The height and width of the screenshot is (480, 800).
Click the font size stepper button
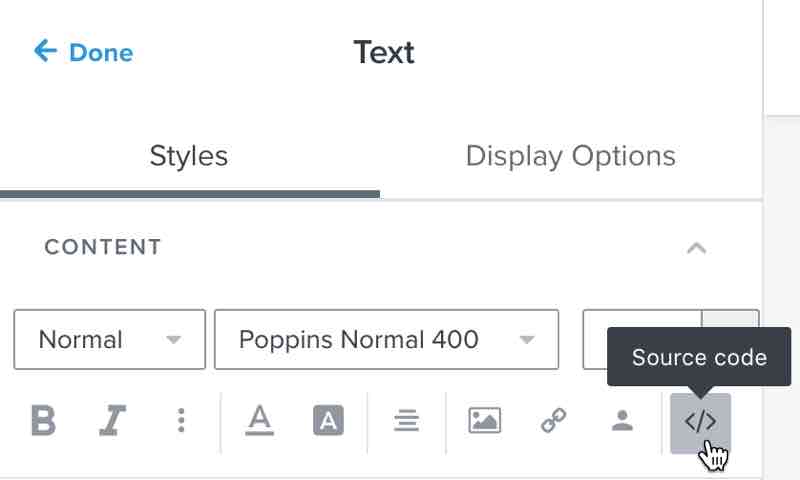coord(731,322)
